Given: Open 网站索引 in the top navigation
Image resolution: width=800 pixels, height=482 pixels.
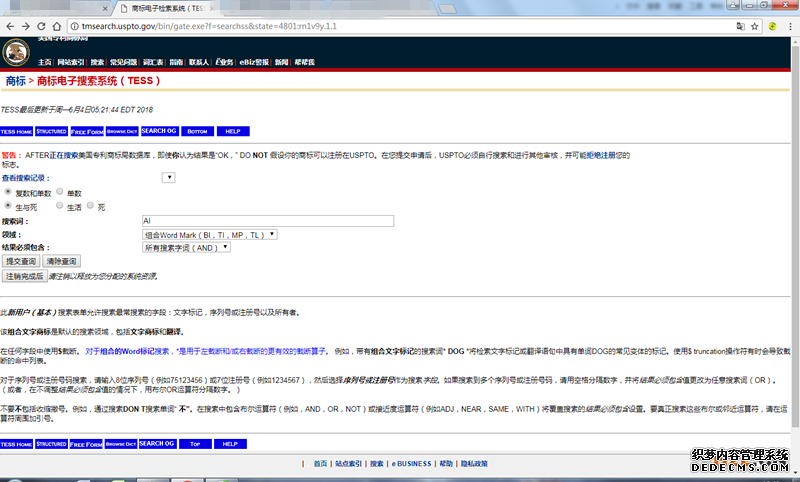Looking at the screenshot, I should [71, 62].
